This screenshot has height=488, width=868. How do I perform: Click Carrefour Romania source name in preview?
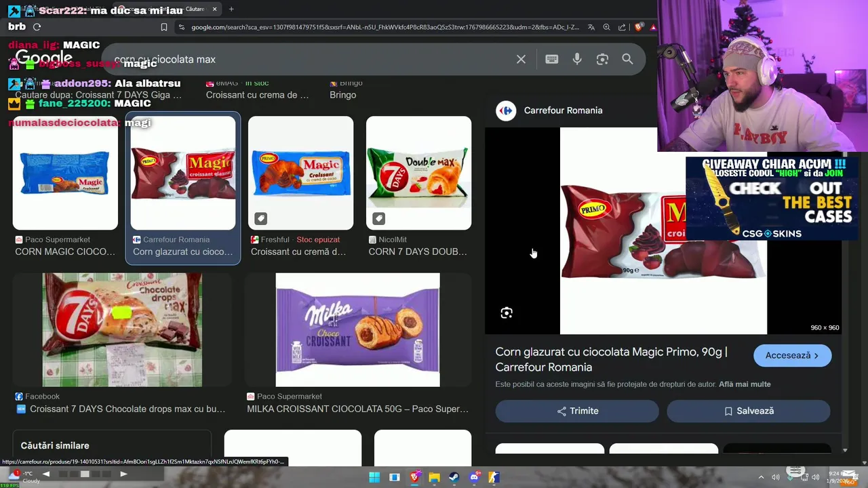coord(563,110)
